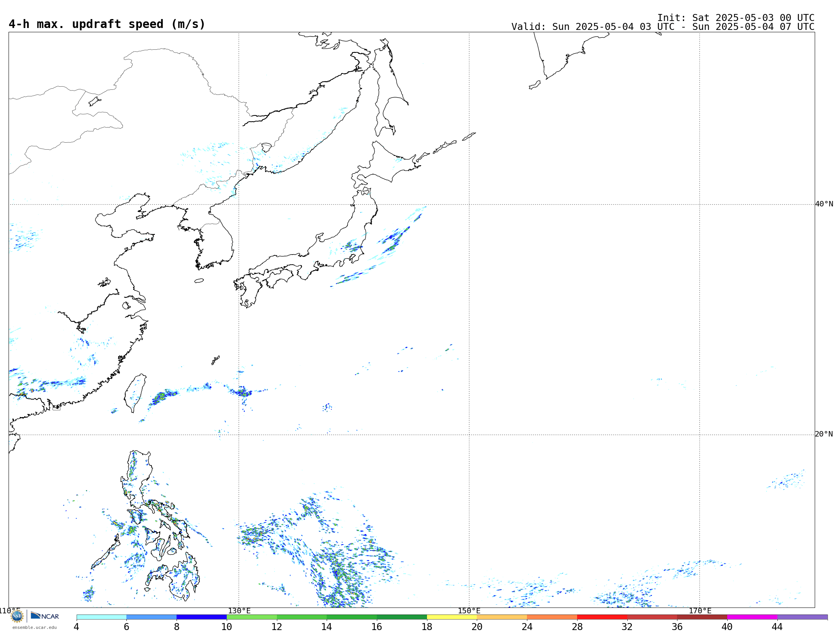Click the NCAR logo
This screenshot has width=840, height=632.
pyautogui.click(x=45, y=616)
